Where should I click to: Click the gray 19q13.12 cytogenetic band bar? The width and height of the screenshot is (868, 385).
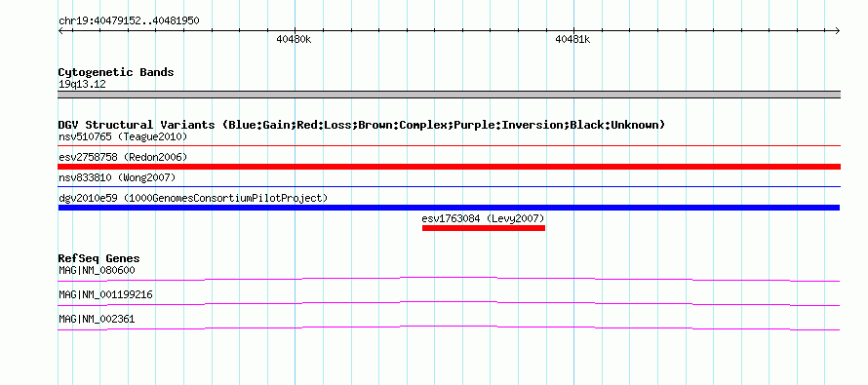coord(449,95)
